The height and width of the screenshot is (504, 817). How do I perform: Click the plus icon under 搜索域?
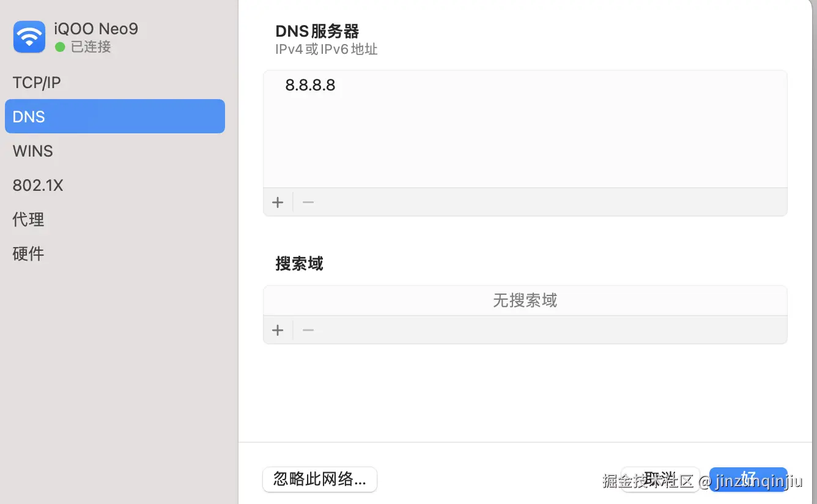pos(278,330)
